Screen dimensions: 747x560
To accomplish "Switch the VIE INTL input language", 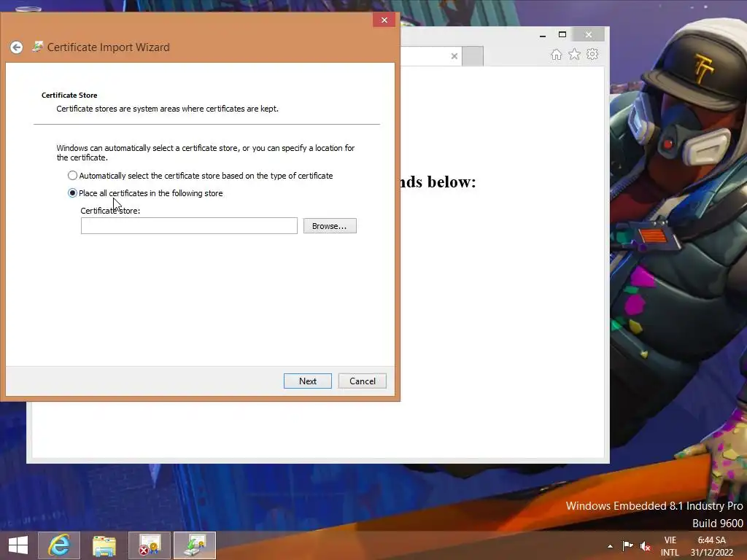I will 670,546.
